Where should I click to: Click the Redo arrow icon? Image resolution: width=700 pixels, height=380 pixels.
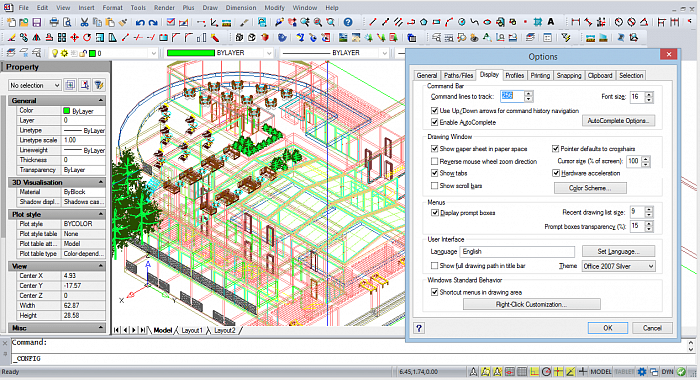pos(153,22)
